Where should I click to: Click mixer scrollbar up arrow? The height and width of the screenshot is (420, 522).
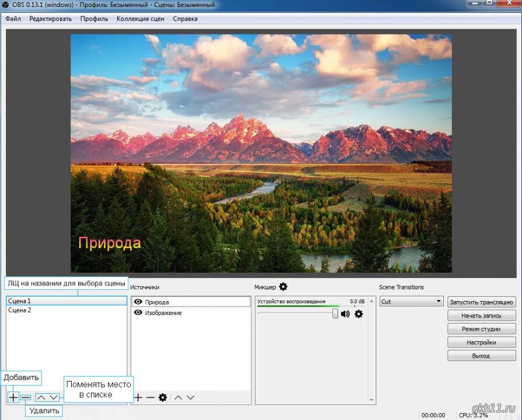(372, 301)
